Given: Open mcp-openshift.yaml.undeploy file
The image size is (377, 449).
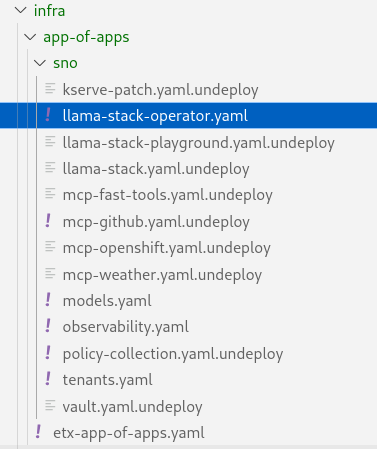Looking at the screenshot, I should click(167, 248).
